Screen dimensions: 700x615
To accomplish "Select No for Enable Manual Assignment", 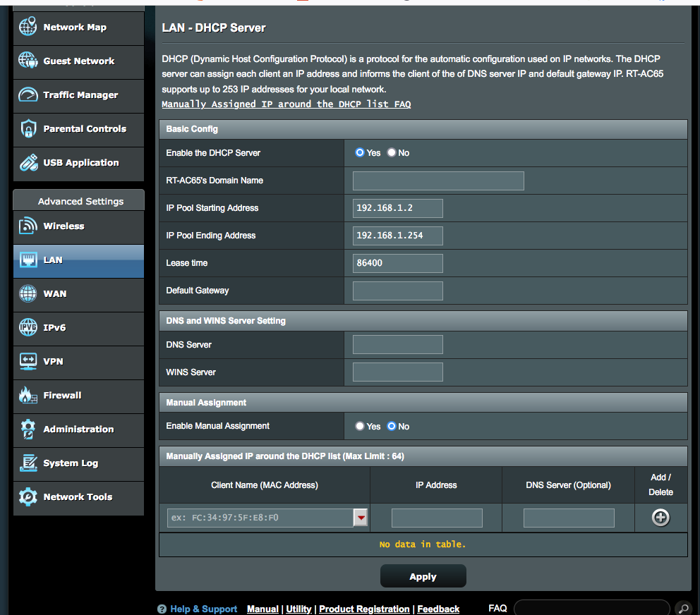I will coord(392,426).
